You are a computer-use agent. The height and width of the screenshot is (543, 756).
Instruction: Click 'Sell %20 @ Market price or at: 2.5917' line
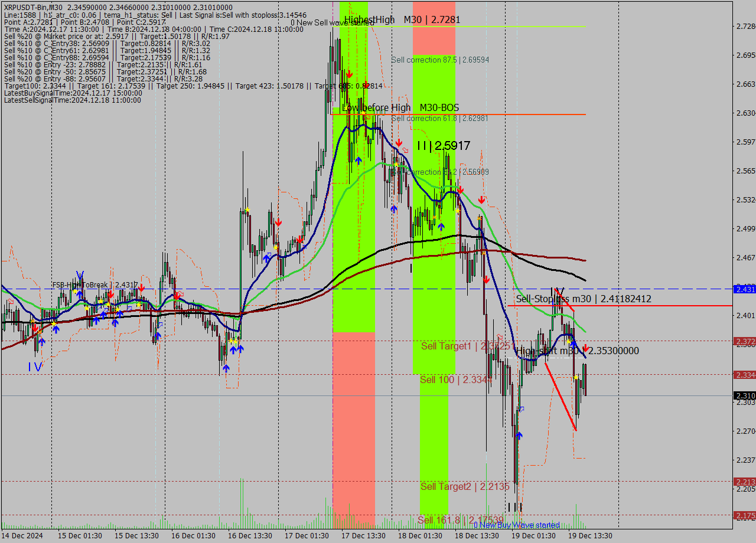(x=117, y=36)
